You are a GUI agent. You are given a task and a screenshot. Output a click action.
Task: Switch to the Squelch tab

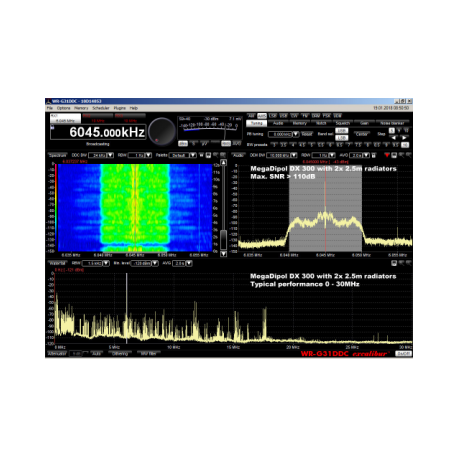343,123
